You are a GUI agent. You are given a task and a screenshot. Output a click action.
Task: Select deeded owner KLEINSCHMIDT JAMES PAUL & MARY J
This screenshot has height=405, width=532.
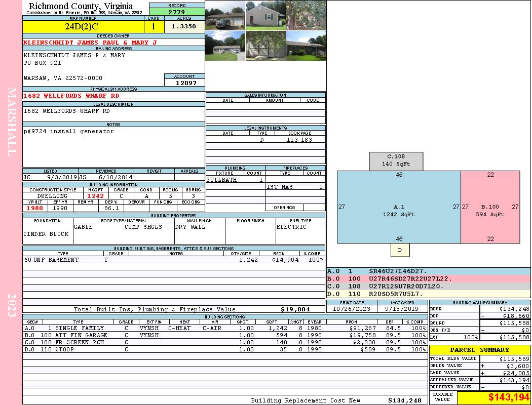point(90,43)
